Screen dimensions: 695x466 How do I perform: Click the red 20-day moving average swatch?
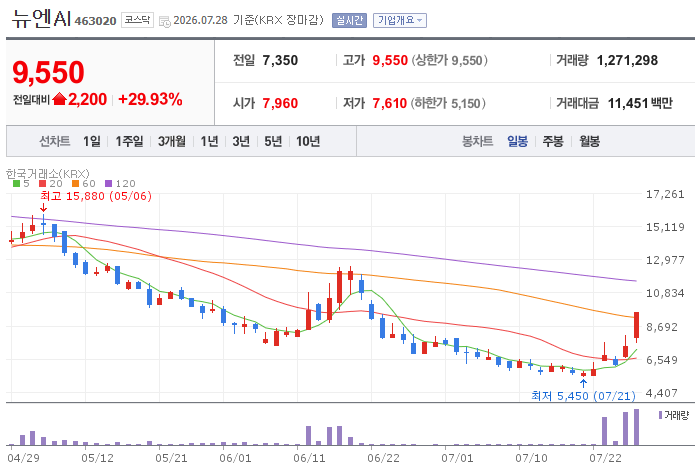click(x=43, y=184)
